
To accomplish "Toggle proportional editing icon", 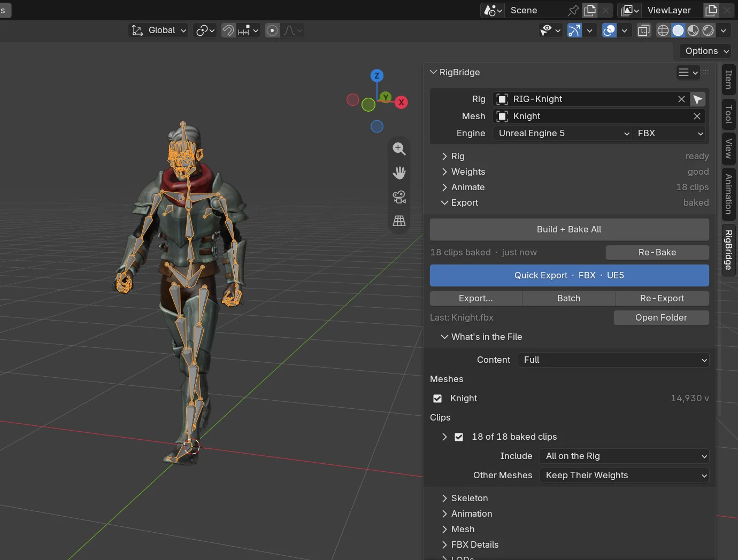I will click(272, 30).
